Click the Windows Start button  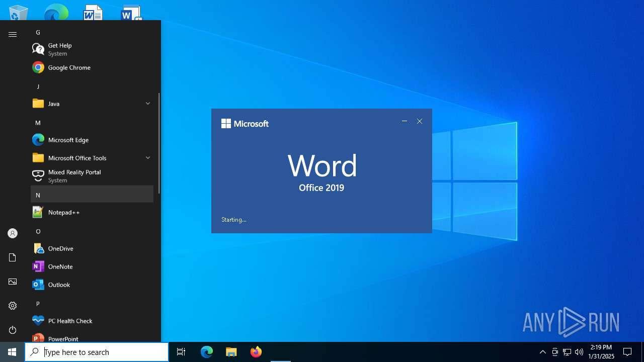click(12, 352)
